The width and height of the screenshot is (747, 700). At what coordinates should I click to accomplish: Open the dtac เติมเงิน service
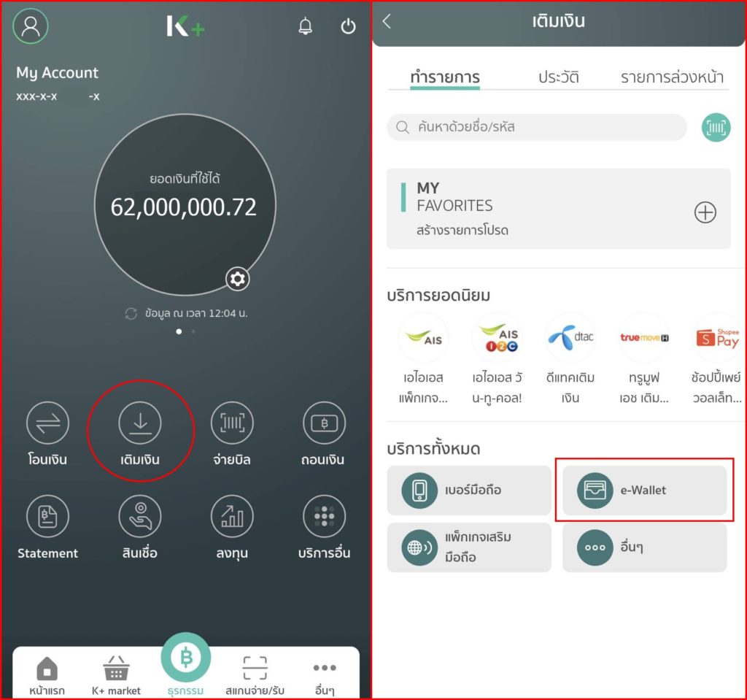570,338
